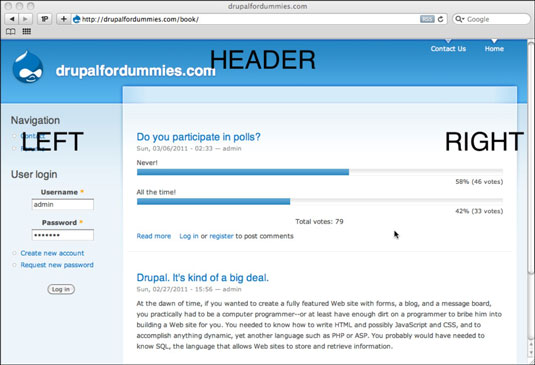Click the Log in button
535x365 pixels.
click(61, 289)
